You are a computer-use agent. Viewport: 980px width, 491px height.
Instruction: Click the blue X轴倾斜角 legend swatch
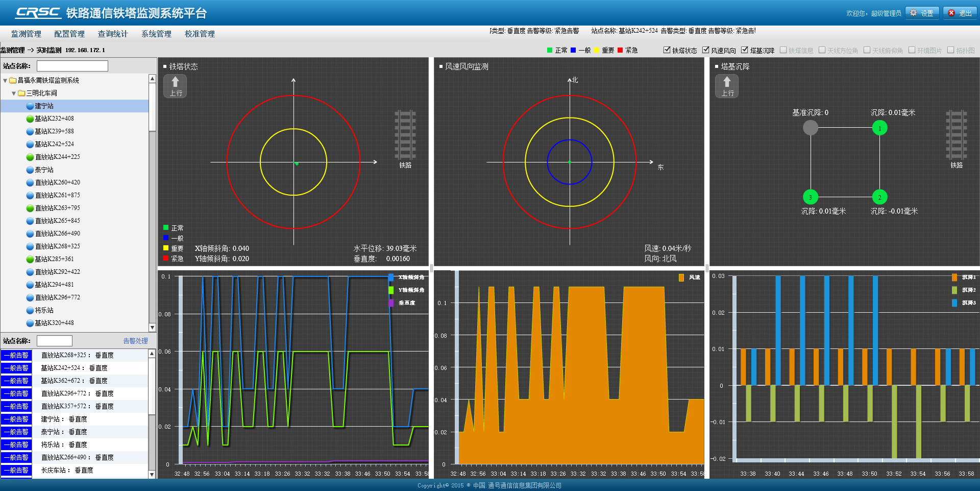tap(391, 277)
